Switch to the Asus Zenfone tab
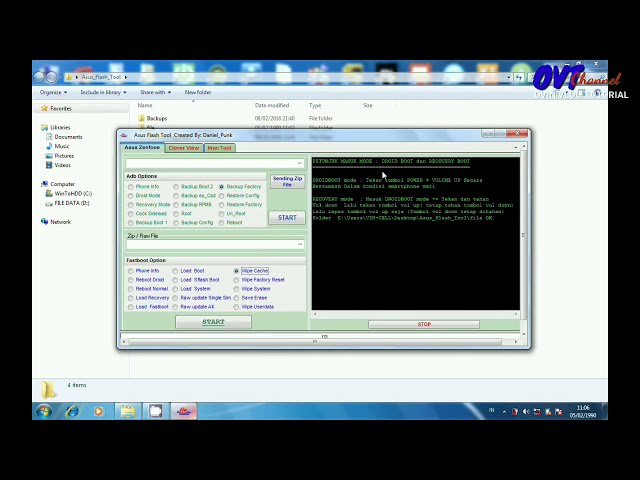The image size is (640, 480). [x=142, y=147]
